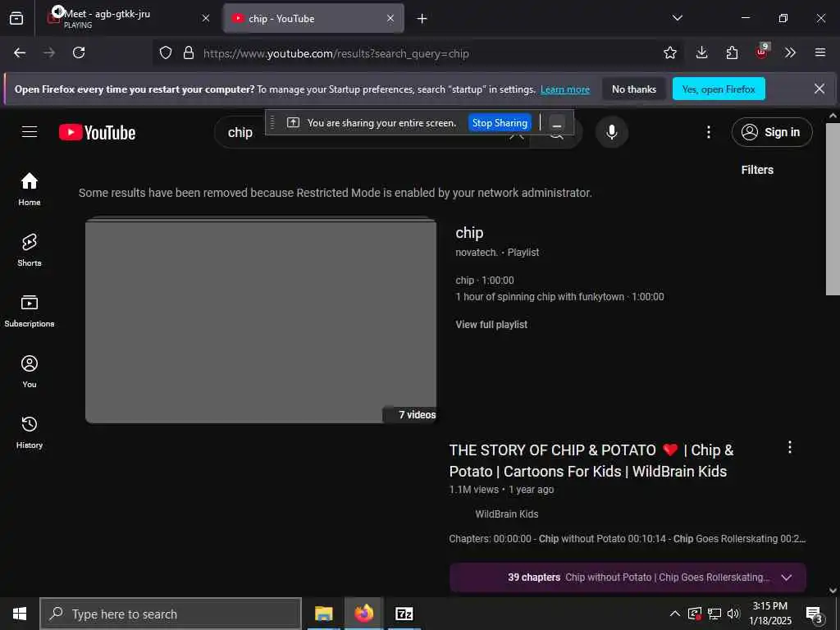The height and width of the screenshot is (630, 840).
Task: Click the Windows taskbar search box
Action: [171, 614]
